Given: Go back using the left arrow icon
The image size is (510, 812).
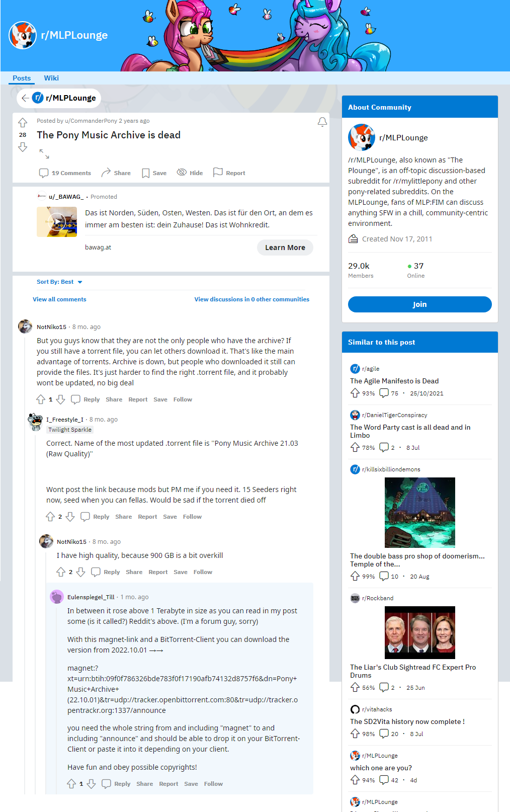Looking at the screenshot, I should click(25, 98).
